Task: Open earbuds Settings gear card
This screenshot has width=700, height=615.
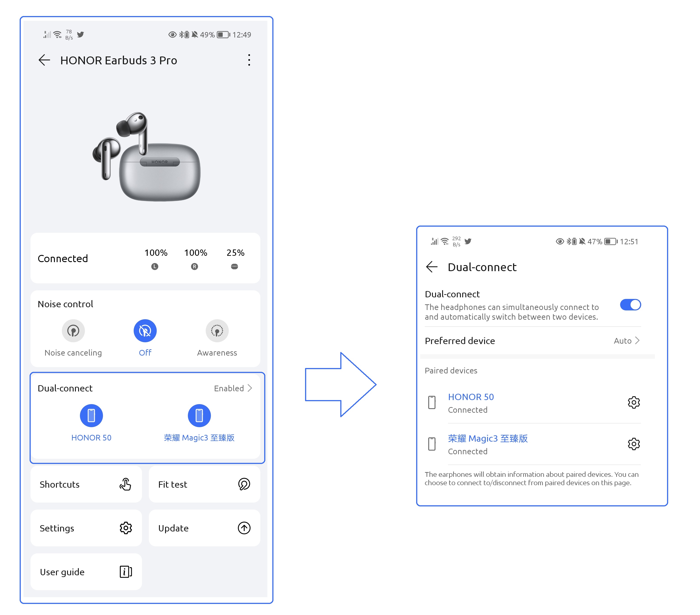Action: click(86, 528)
